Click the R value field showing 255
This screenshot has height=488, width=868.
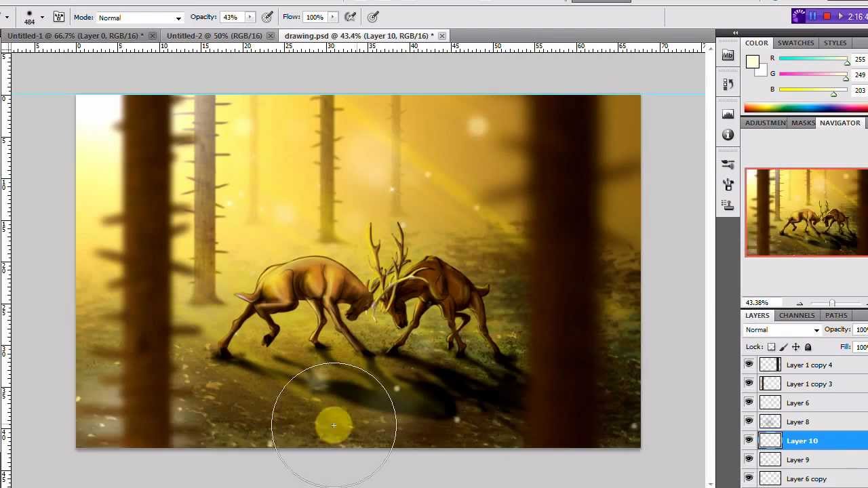pos(860,59)
